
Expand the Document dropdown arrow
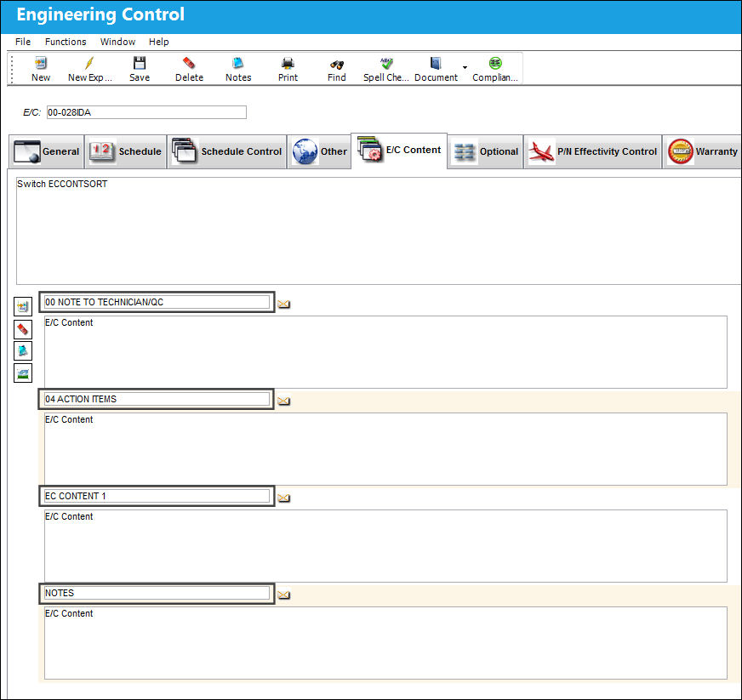pos(465,67)
